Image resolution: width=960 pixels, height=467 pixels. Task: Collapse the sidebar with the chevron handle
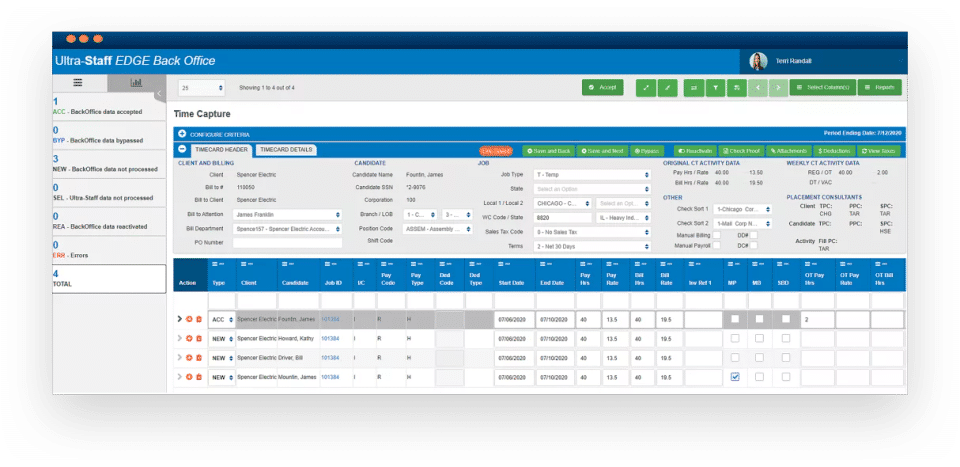coord(158,94)
